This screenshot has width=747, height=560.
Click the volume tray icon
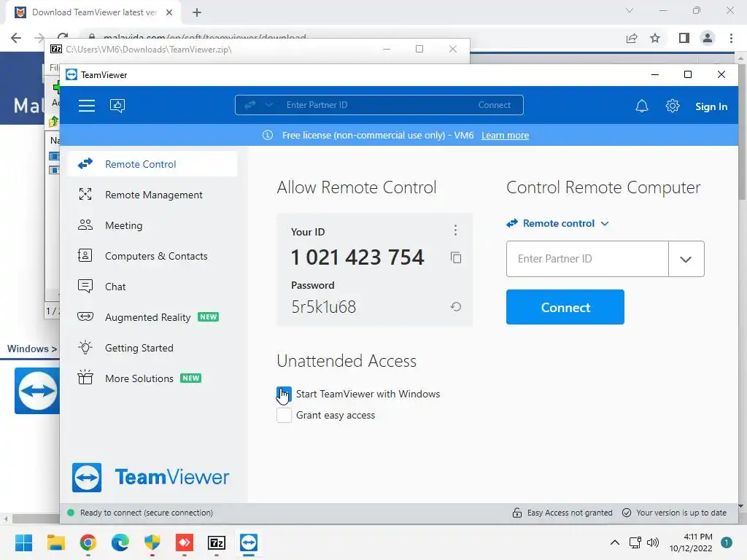click(x=653, y=542)
